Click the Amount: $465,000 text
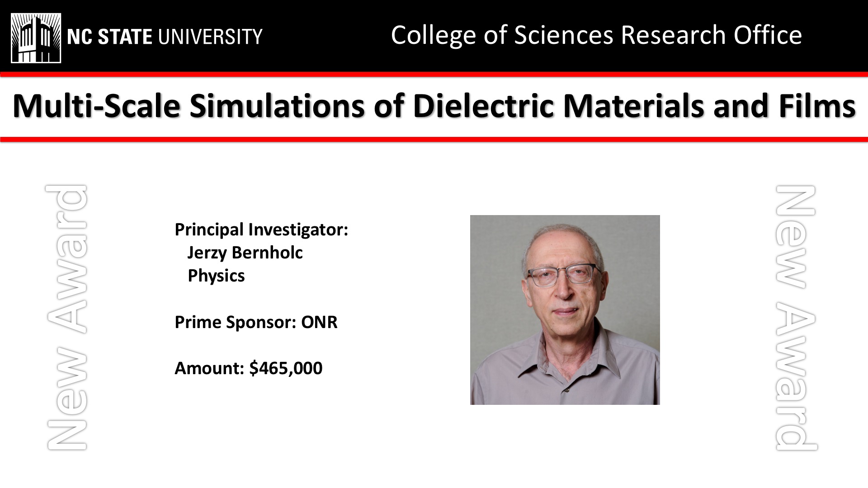The image size is (868, 488). [x=249, y=368]
